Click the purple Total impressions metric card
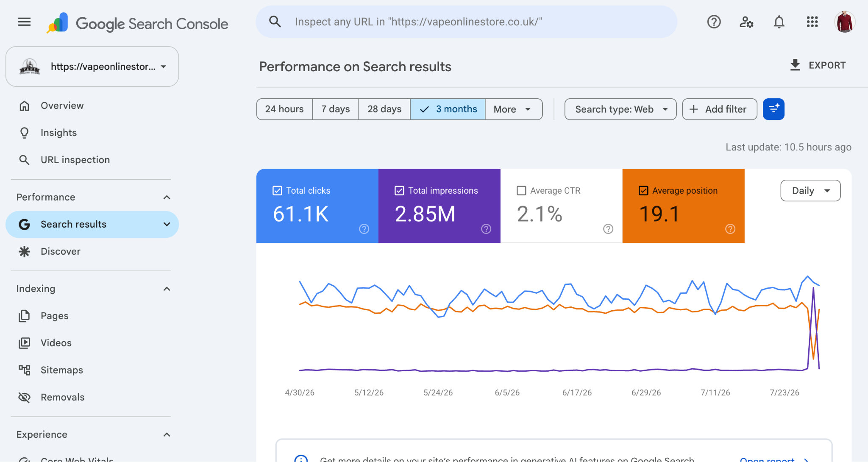Image resolution: width=868 pixels, height=462 pixels. click(440, 206)
